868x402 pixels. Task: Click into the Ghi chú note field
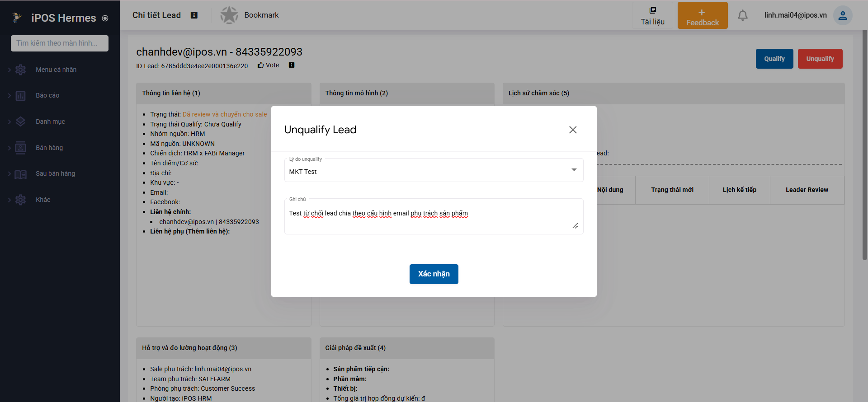434,217
